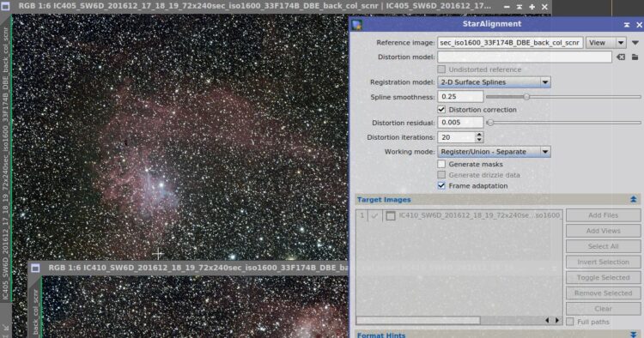Click the Invert Selection button

[603, 263]
